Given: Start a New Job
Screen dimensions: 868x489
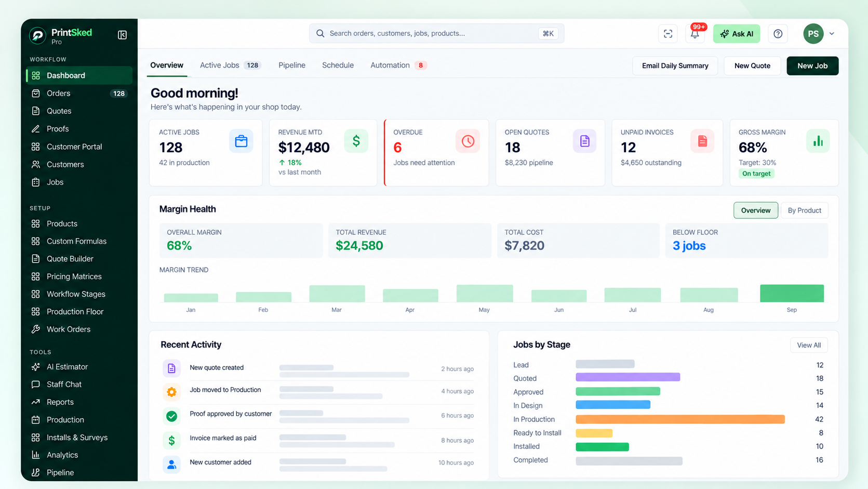Looking at the screenshot, I should (x=812, y=66).
